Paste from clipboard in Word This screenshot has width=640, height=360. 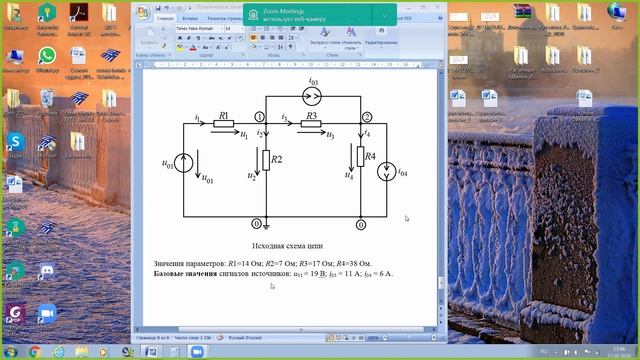149,37
